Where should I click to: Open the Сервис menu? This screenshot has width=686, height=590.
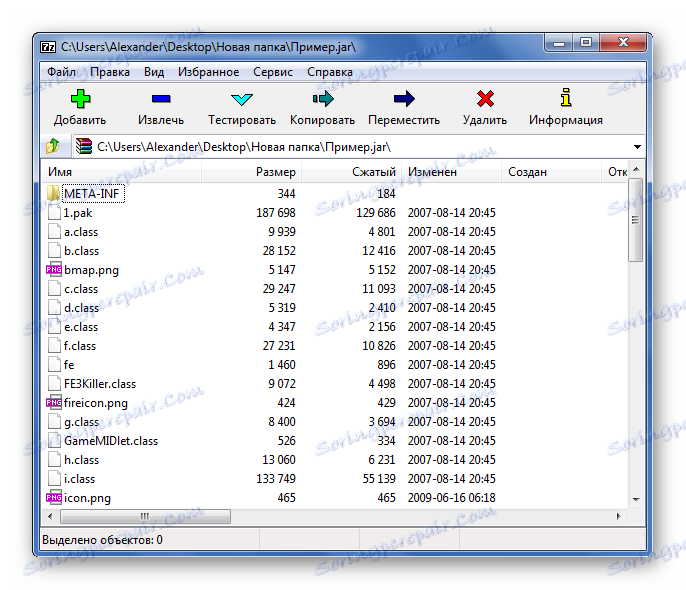[273, 72]
